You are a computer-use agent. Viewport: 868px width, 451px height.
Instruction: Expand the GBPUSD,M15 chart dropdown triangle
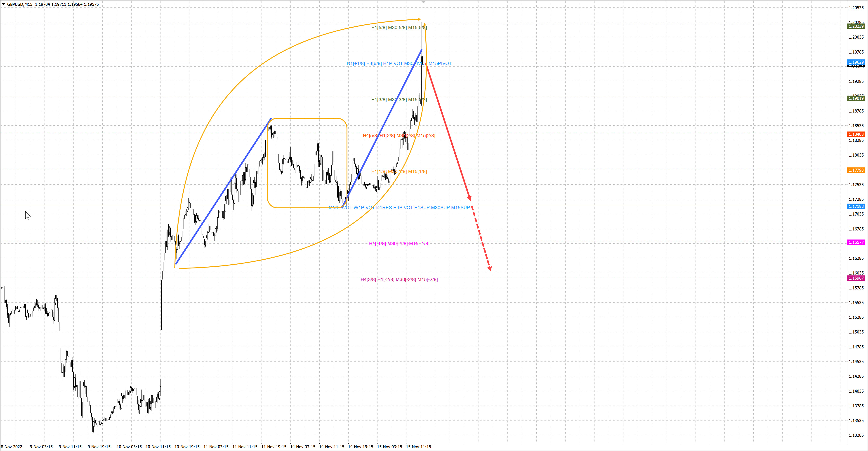pos(3,4)
